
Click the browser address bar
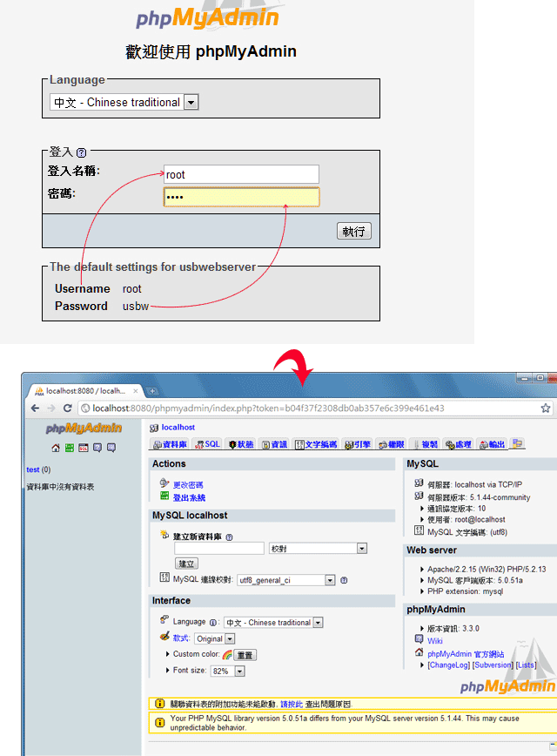pos(316,408)
